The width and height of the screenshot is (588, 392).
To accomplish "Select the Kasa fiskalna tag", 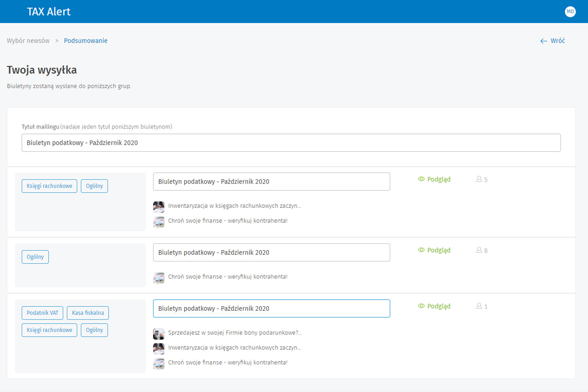I will pos(88,313).
